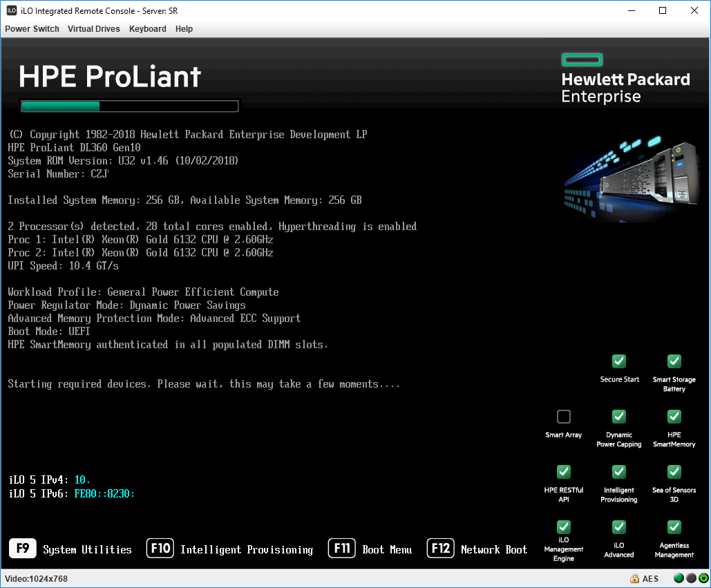Open the Help menu
Screen dimensions: 711x588
[x=184, y=28]
